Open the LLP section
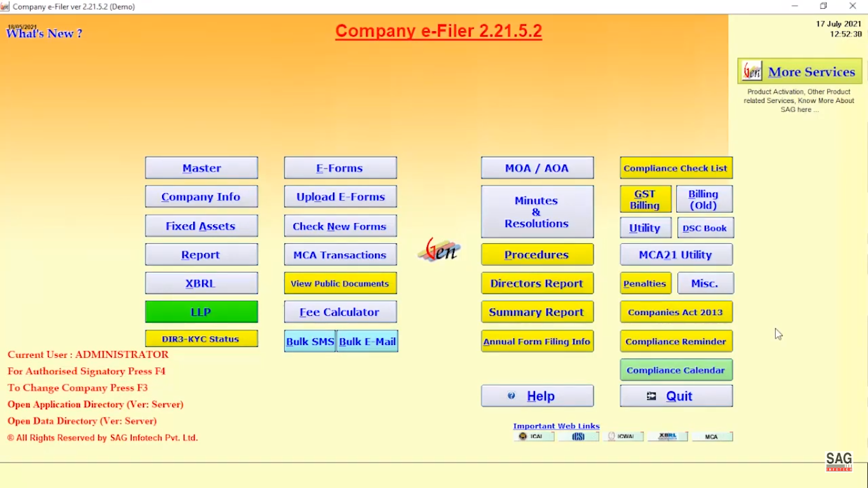 [x=201, y=312]
